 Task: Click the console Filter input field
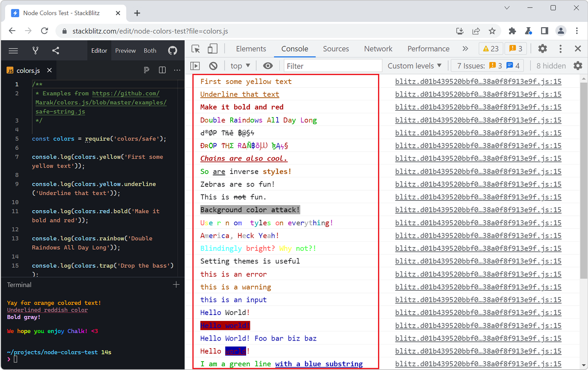pyautogui.click(x=333, y=65)
